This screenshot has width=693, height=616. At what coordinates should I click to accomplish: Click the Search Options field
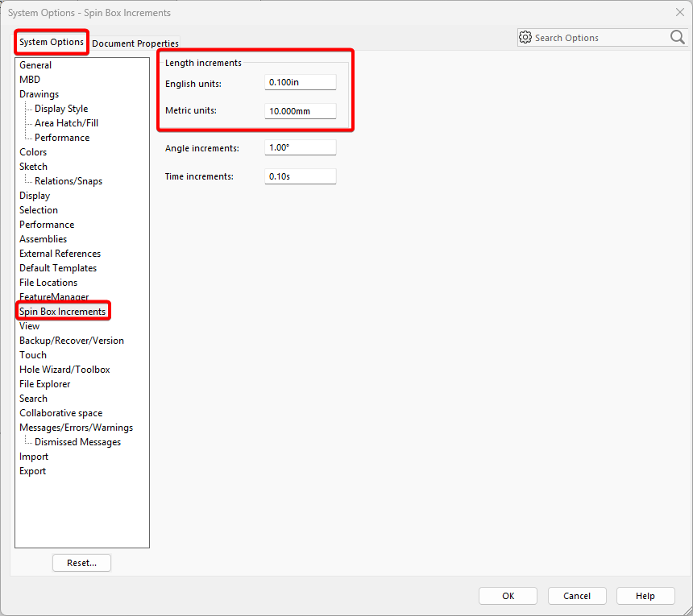coord(601,38)
